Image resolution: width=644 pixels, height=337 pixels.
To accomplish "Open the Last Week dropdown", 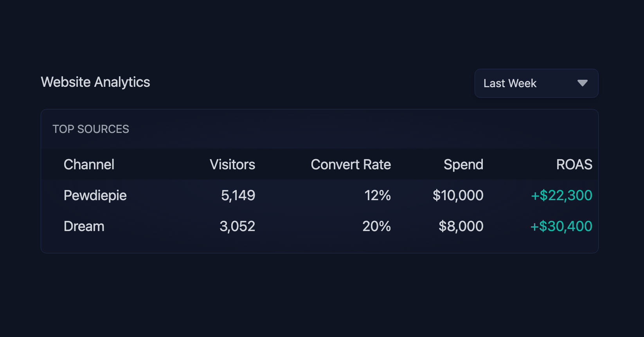I will [536, 83].
